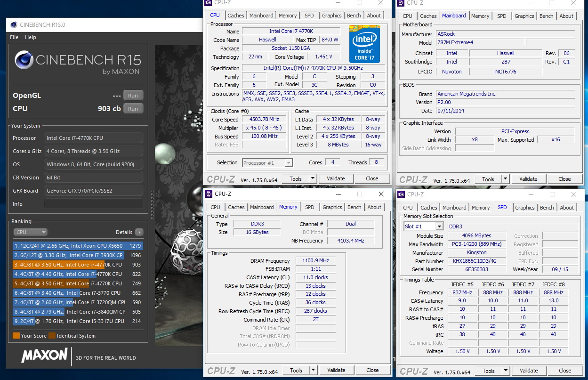Select the i7-4770K ranking row scoring 903
Viewport: 588px width, 380px height.
point(78,265)
